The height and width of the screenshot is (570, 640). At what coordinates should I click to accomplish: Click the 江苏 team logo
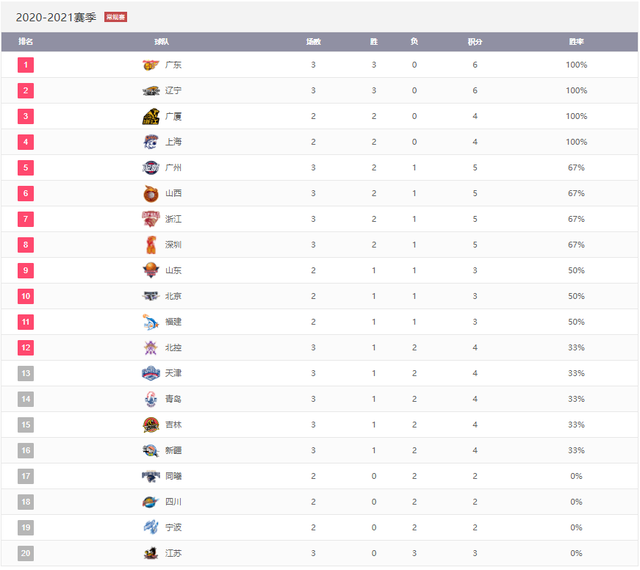(151, 553)
